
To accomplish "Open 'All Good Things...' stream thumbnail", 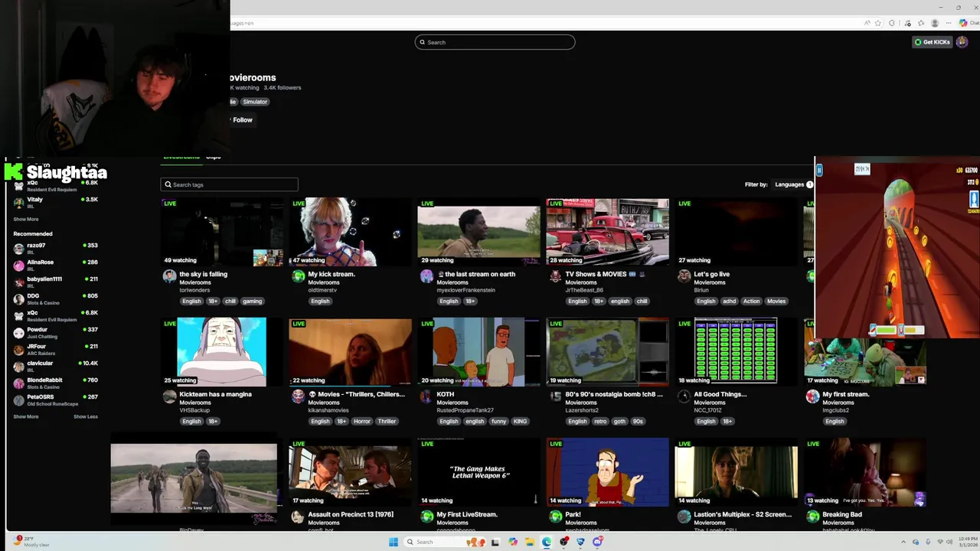I will pos(736,352).
